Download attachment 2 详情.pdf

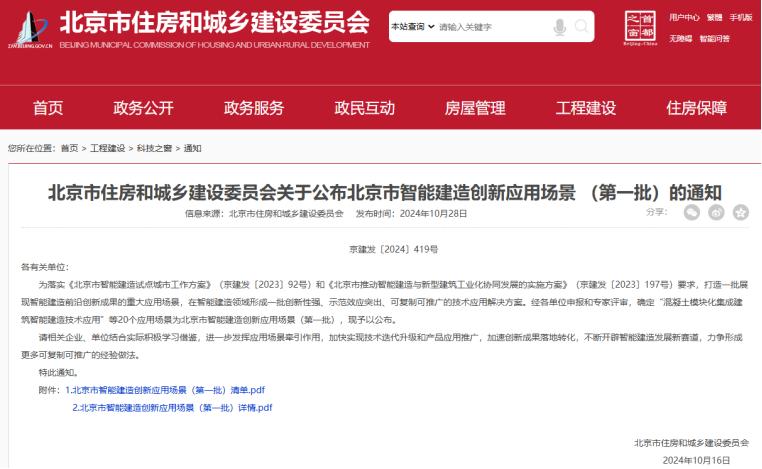tap(171, 408)
